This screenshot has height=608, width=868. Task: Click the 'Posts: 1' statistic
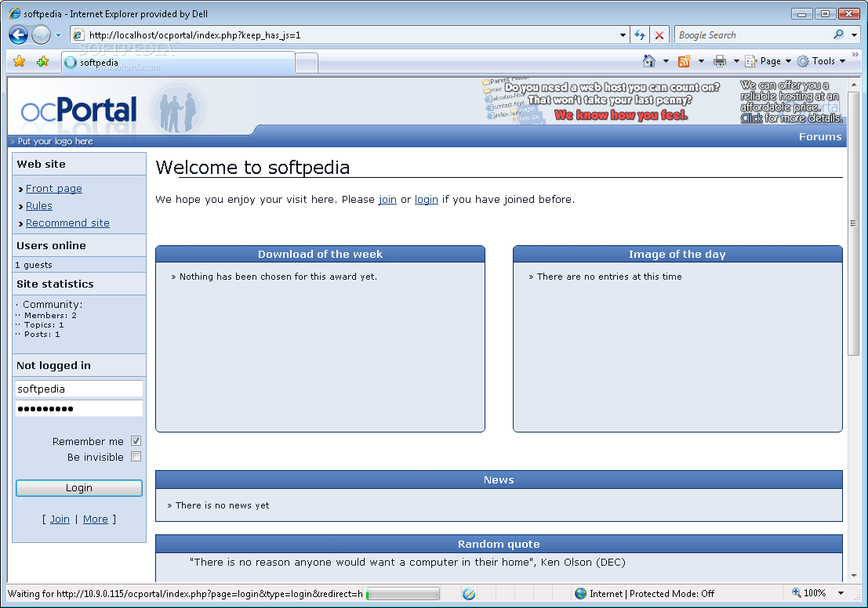pyautogui.click(x=42, y=334)
